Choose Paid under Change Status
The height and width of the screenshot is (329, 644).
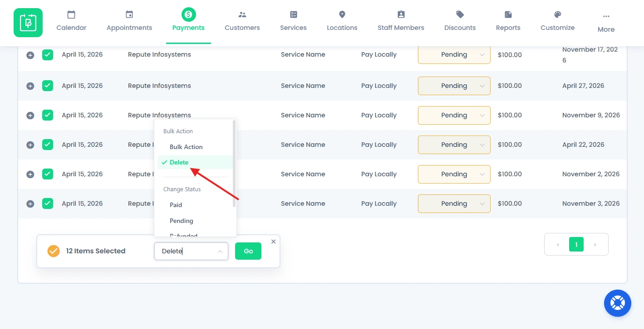195,205
